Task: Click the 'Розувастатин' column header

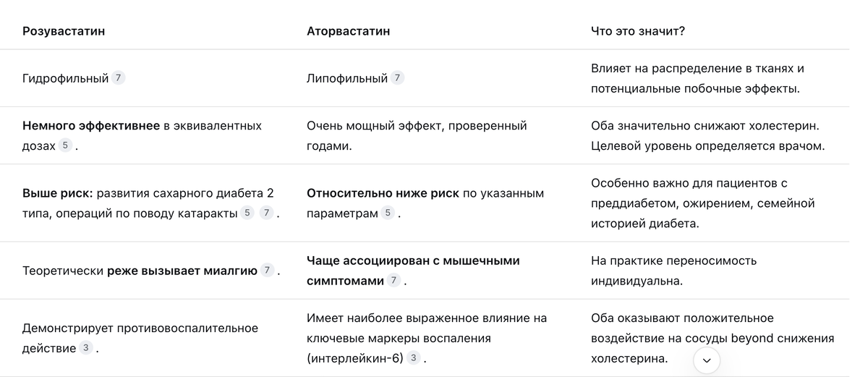Action: (64, 31)
